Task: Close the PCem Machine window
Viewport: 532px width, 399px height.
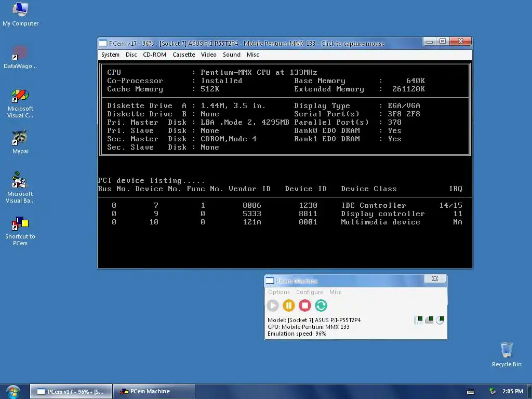Action: [435, 278]
